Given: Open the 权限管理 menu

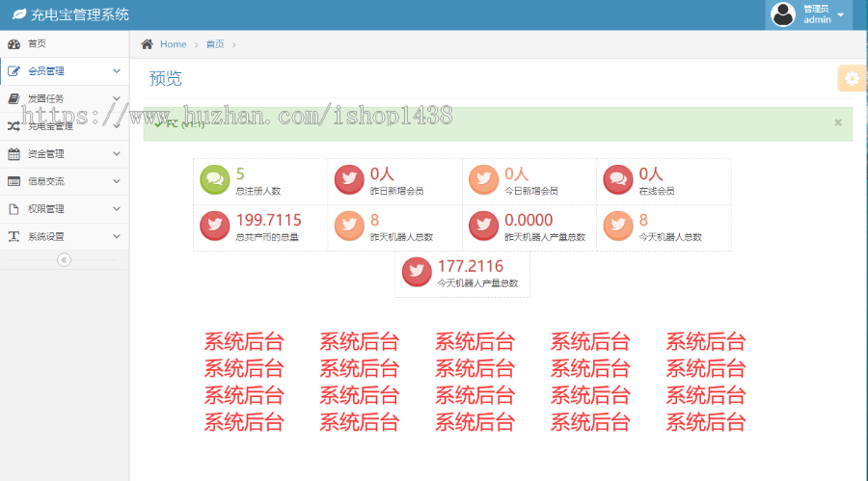Looking at the screenshot, I should [65, 208].
